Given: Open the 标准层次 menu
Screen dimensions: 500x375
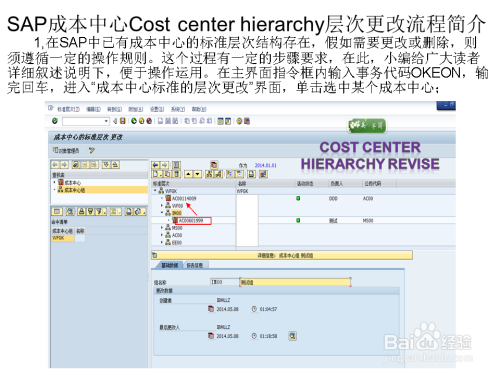Looking at the screenshot, I should click(x=69, y=109).
